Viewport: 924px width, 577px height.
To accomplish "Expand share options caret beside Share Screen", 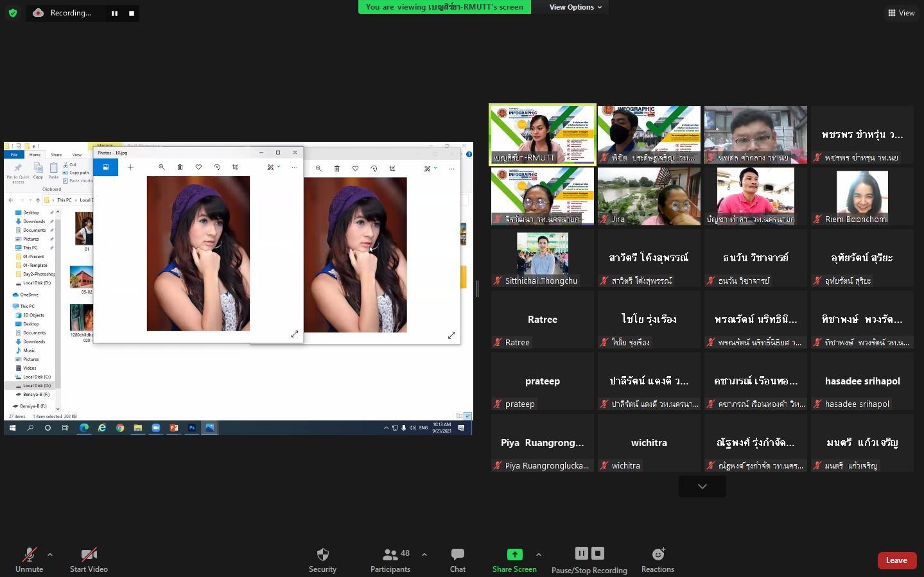I will pyautogui.click(x=538, y=555).
